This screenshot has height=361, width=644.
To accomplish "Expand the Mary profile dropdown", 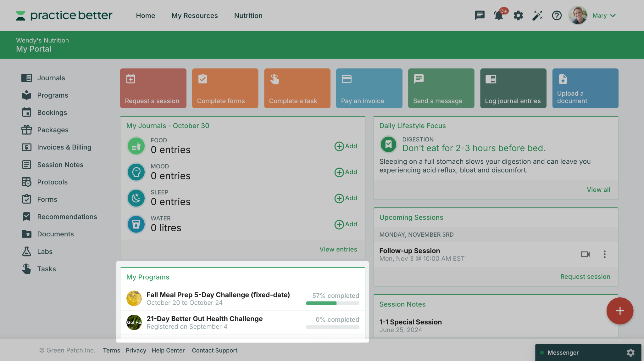I will coord(604,15).
